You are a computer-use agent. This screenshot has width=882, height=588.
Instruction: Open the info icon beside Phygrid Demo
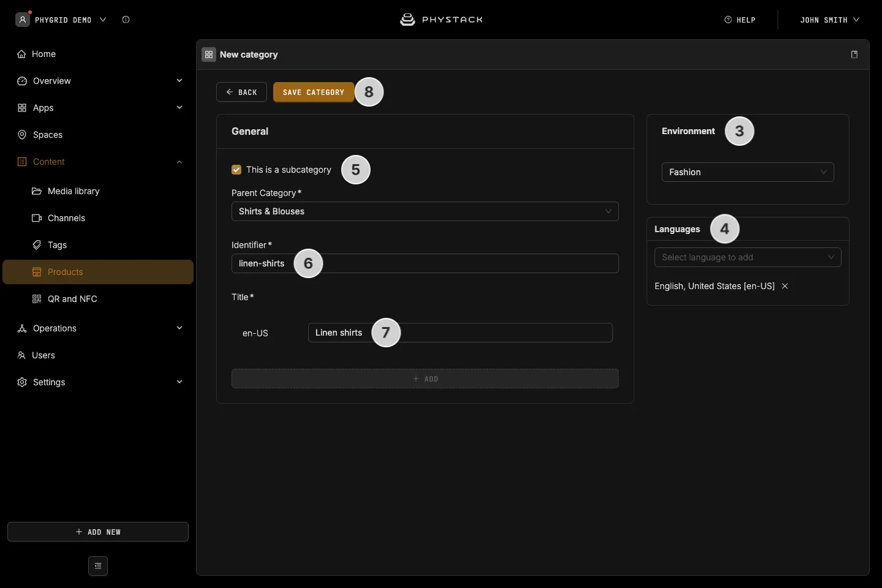(x=126, y=20)
